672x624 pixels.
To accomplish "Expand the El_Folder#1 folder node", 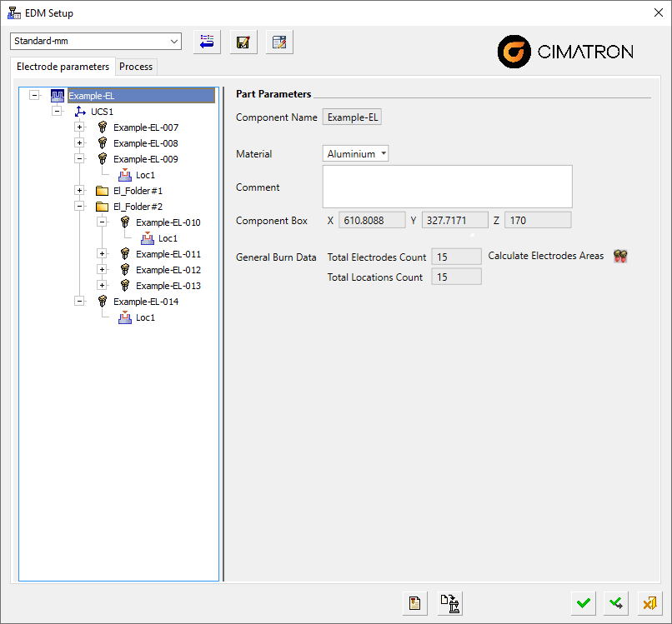I will [80, 191].
